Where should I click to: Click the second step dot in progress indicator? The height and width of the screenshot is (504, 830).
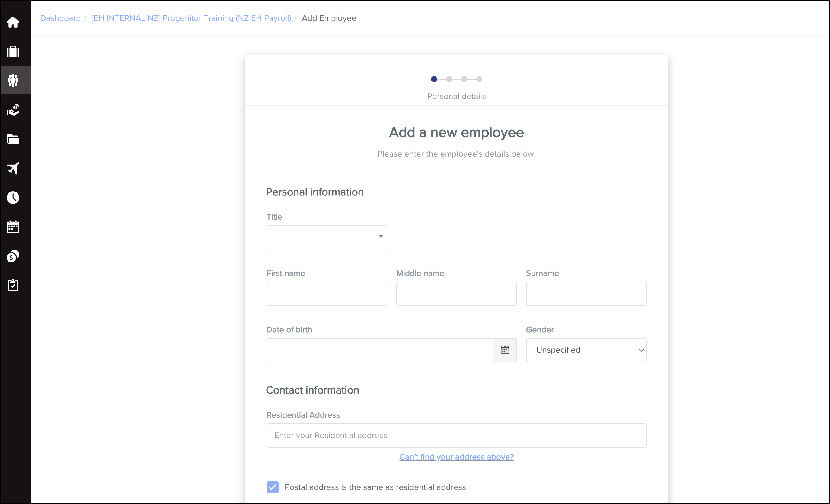click(x=449, y=79)
